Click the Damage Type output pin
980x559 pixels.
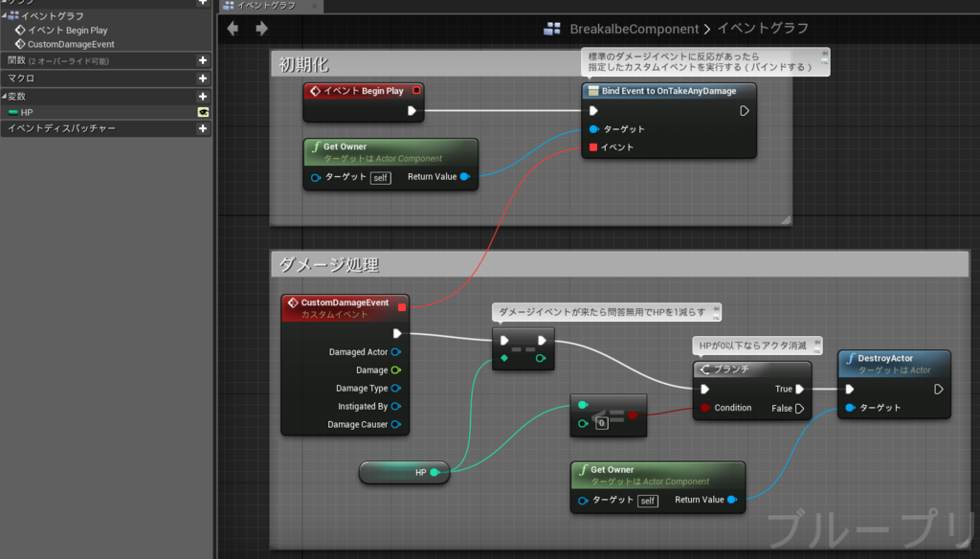click(x=395, y=389)
